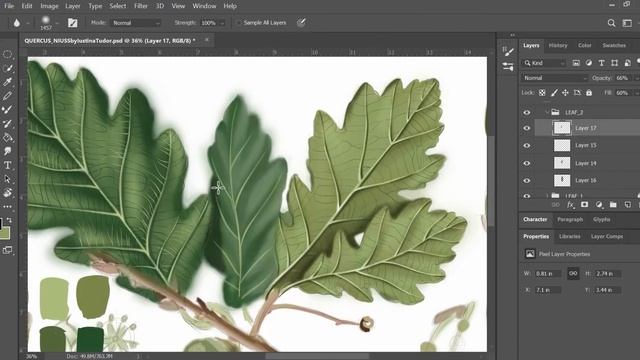
Task: Switch to the History tab
Action: point(558,45)
